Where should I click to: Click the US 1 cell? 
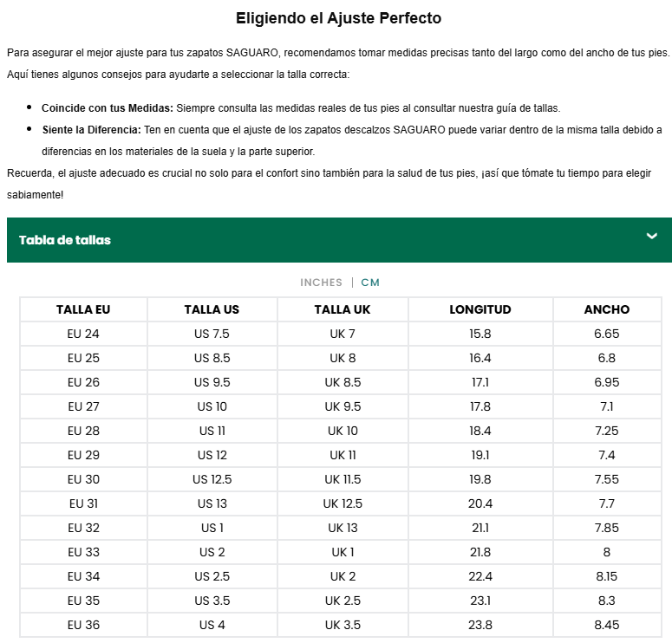(212, 528)
